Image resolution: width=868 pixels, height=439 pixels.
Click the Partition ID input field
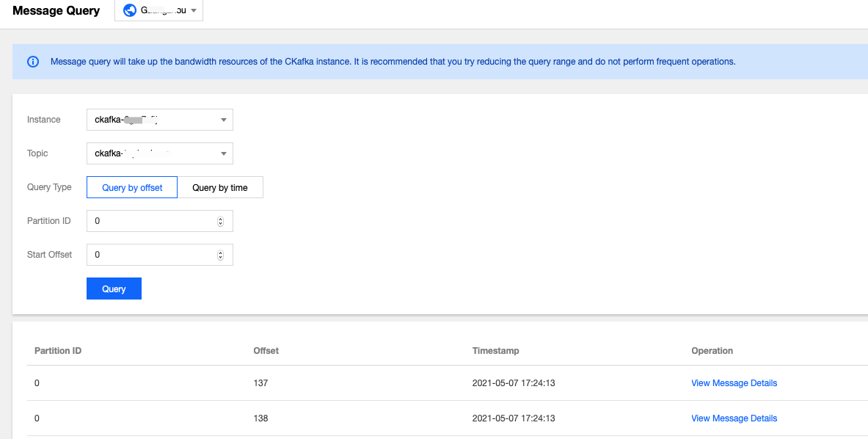tap(160, 221)
